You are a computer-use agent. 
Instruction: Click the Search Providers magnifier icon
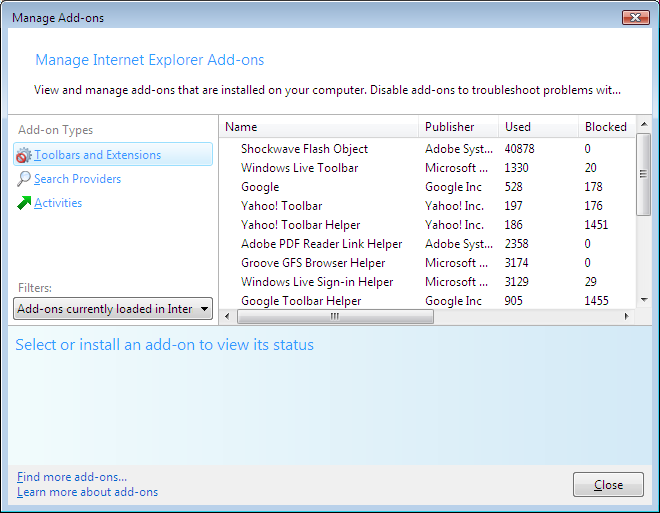point(24,179)
